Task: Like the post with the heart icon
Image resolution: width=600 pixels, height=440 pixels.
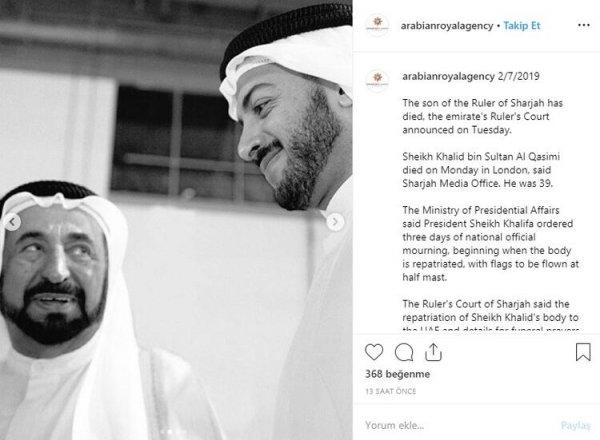Action: point(374,352)
